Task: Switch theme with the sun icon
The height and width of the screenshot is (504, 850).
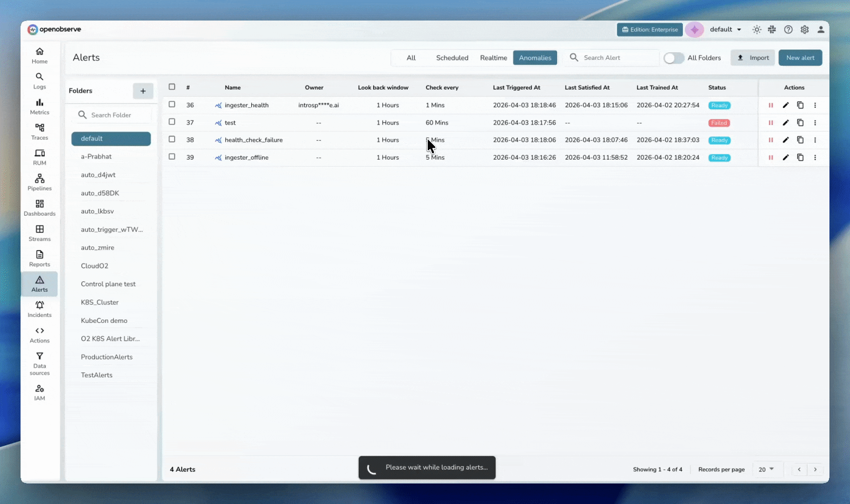Action: tap(757, 29)
